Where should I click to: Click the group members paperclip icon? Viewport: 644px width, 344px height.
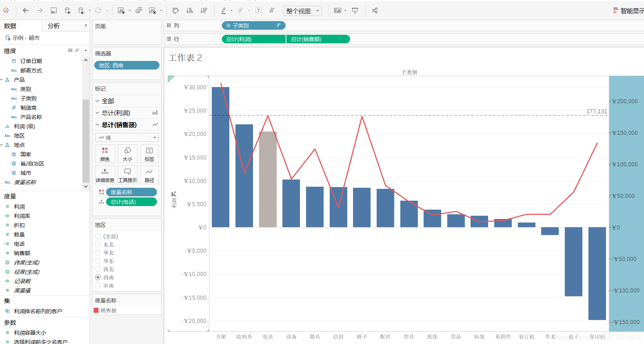tap(240, 10)
